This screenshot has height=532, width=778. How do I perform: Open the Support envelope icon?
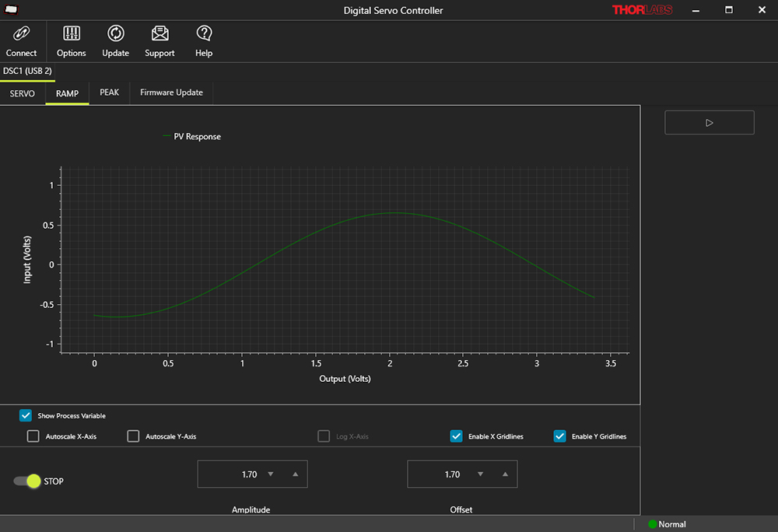tap(159, 33)
